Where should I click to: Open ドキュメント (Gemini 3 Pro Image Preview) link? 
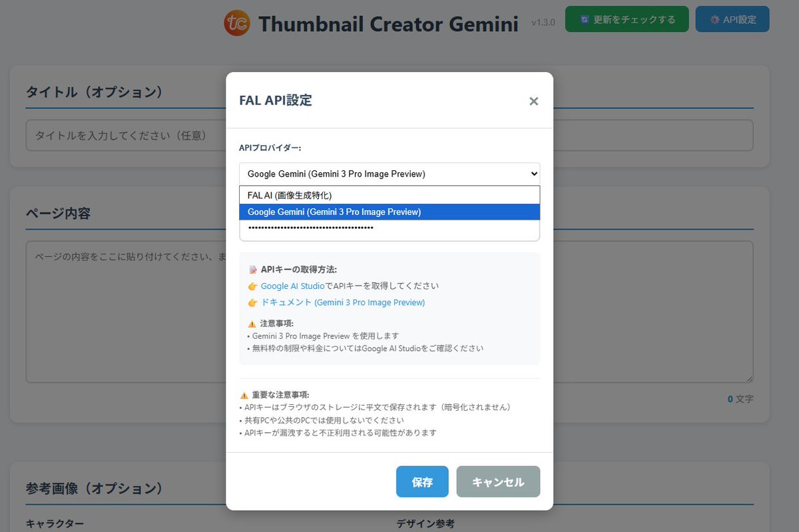tap(342, 302)
